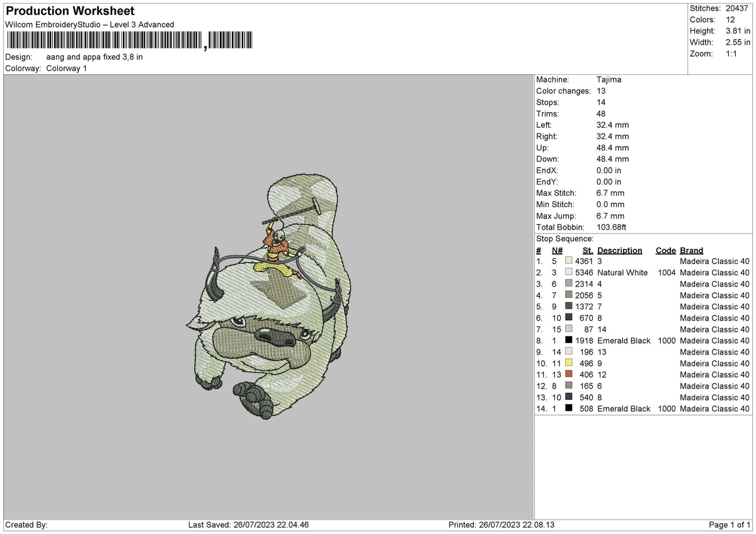Click the Min Stitch value 0.0 mm
Screen dimensions: 756x534
click(x=610, y=205)
